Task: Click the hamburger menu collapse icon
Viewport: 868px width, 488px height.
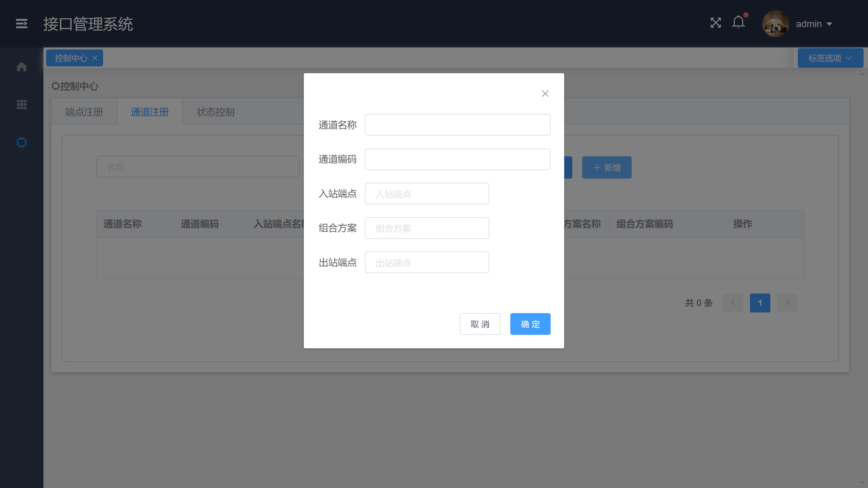Action: pyautogui.click(x=21, y=24)
